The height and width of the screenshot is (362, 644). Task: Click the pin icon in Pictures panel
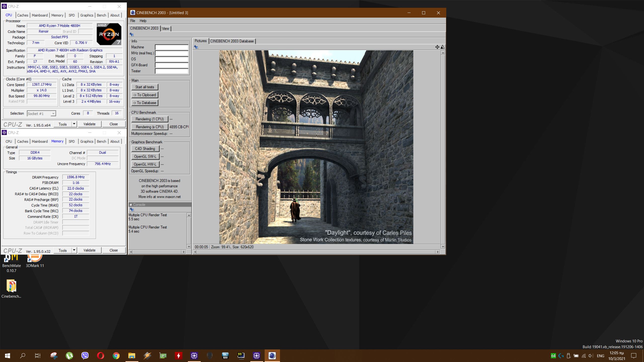[x=196, y=47]
